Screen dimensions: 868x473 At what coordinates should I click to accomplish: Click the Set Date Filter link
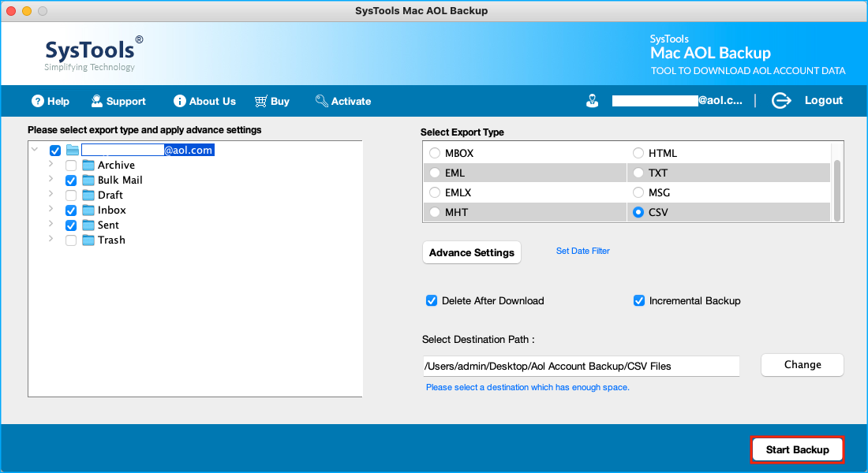point(583,251)
